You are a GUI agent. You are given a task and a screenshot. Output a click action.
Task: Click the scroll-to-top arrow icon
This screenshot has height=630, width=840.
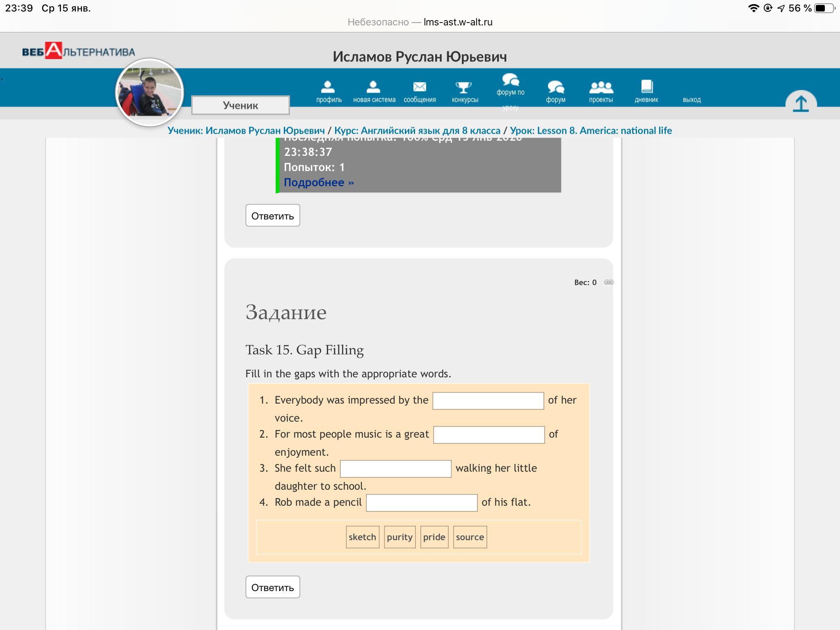pos(801,103)
